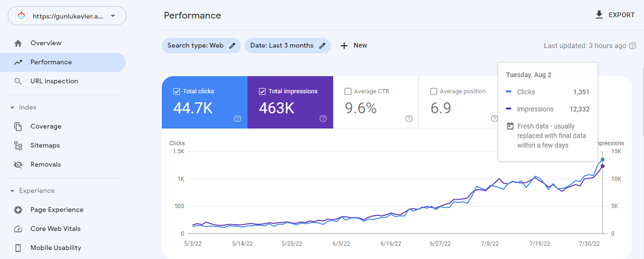
Task: Click the Core Web Vitals gauge icon
Action: 18,229
